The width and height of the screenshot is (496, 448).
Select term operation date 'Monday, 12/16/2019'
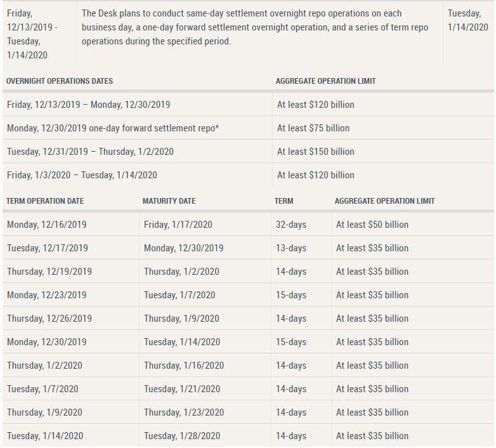pyautogui.click(x=46, y=225)
